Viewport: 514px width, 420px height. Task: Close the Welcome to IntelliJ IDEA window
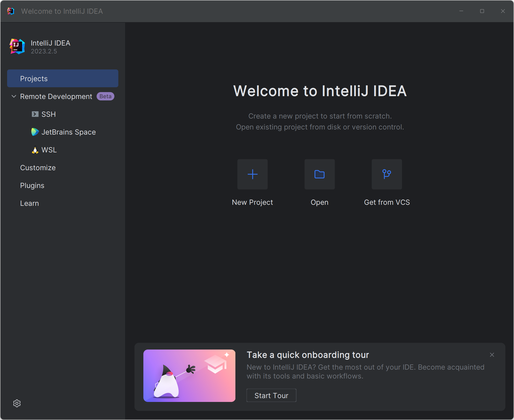tap(503, 11)
